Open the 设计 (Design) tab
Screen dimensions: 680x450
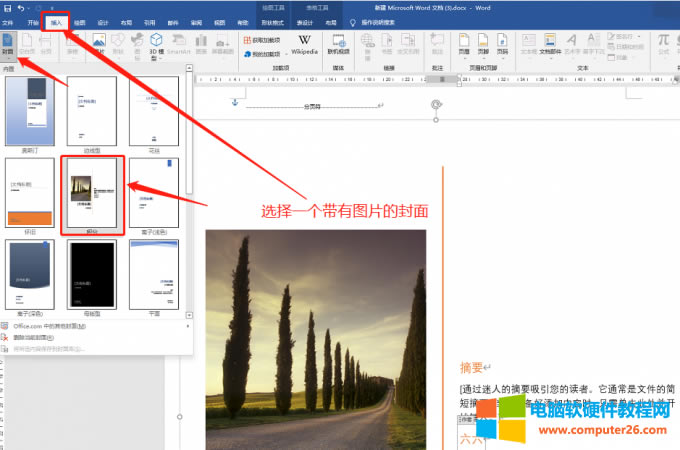tap(102, 20)
